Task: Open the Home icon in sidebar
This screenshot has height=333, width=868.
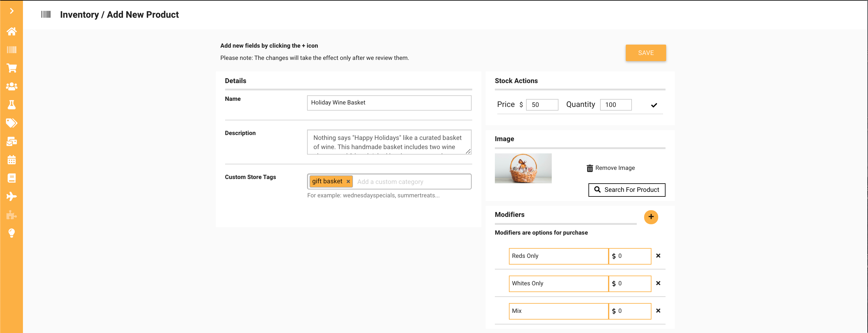Action: coord(11,31)
